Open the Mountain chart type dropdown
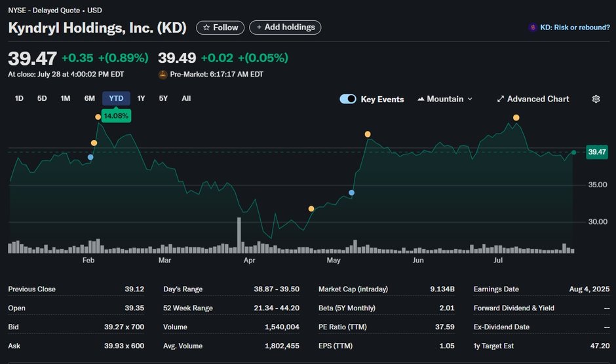Image resolution: width=616 pixels, height=364 pixels. [445, 99]
